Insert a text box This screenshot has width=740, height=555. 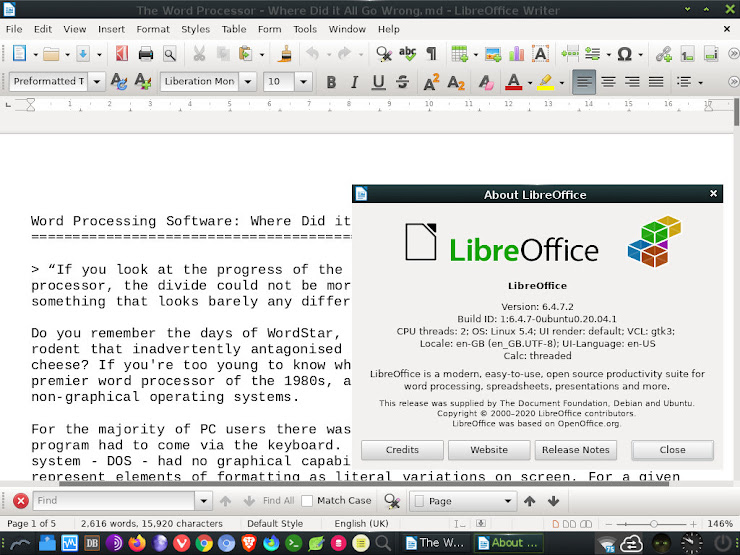click(540, 54)
